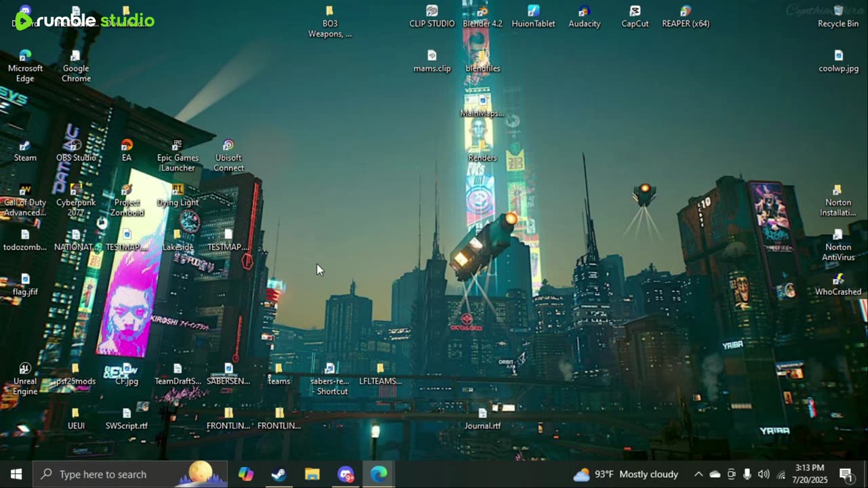Open the Google Chrome desktop shortcut
The image size is (868, 488).
point(76,65)
